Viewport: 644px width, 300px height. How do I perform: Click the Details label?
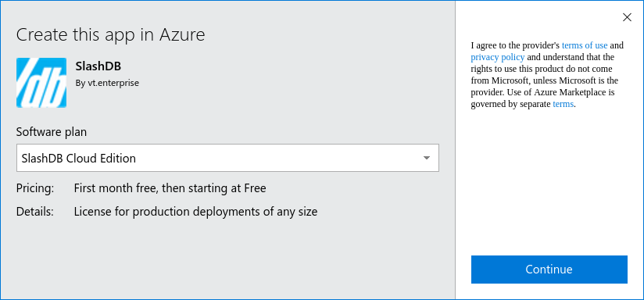coord(35,212)
